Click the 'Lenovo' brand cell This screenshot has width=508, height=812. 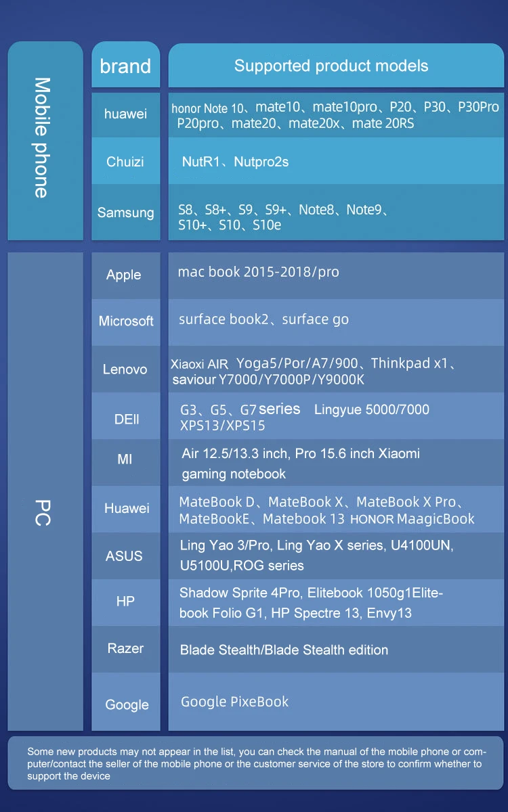(125, 369)
